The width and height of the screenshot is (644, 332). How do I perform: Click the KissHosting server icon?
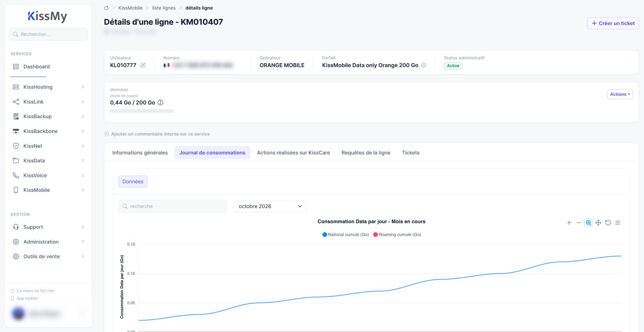point(16,87)
